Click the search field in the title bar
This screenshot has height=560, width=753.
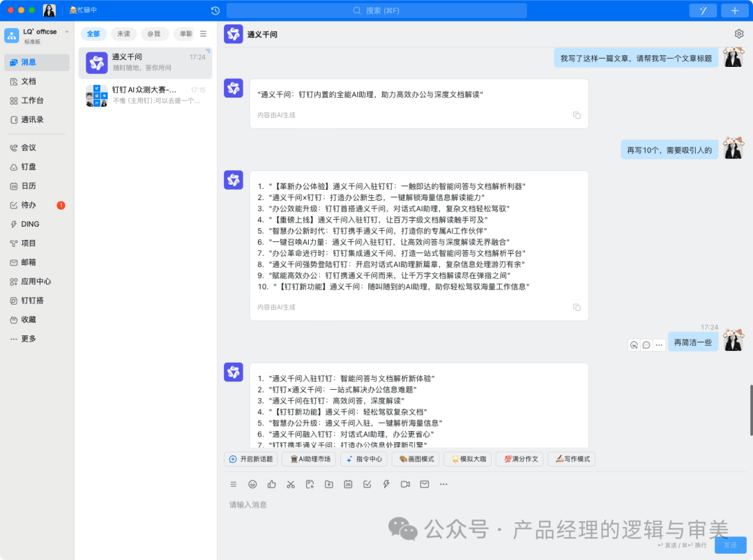point(376,10)
